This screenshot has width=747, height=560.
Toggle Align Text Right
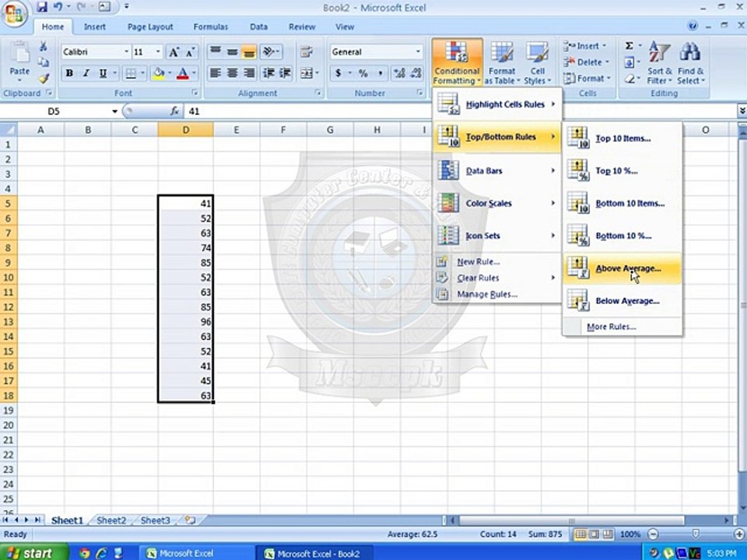249,73
